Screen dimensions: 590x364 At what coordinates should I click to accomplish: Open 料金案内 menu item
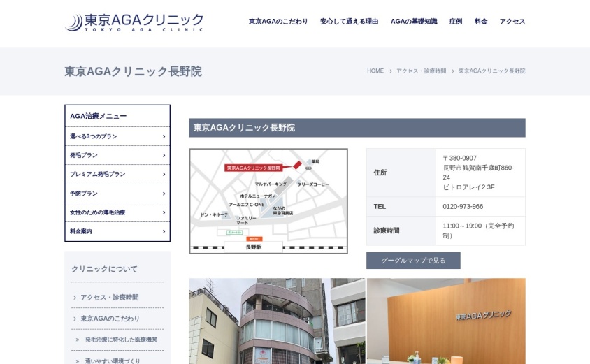117,231
